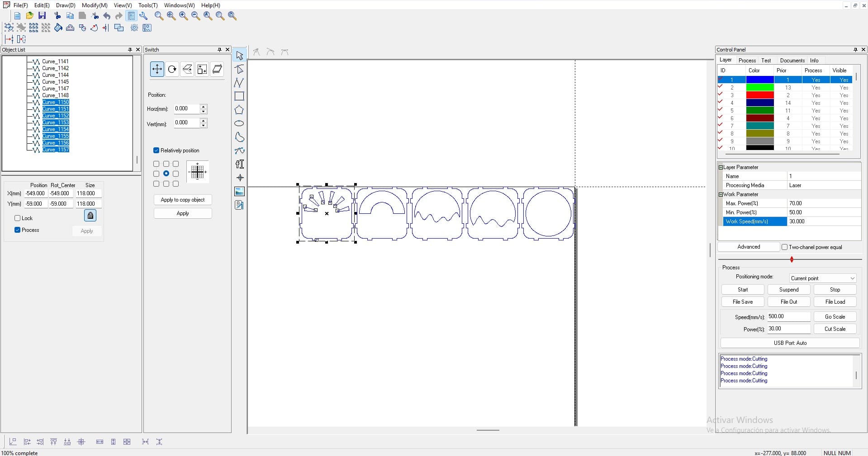Screen dimensions: 868x456
Task: Select the node edit tool
Action: coord(239,69)
